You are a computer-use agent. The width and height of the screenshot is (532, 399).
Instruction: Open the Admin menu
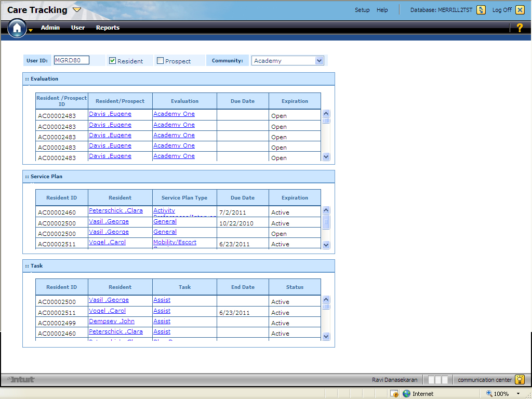[50, 28]
